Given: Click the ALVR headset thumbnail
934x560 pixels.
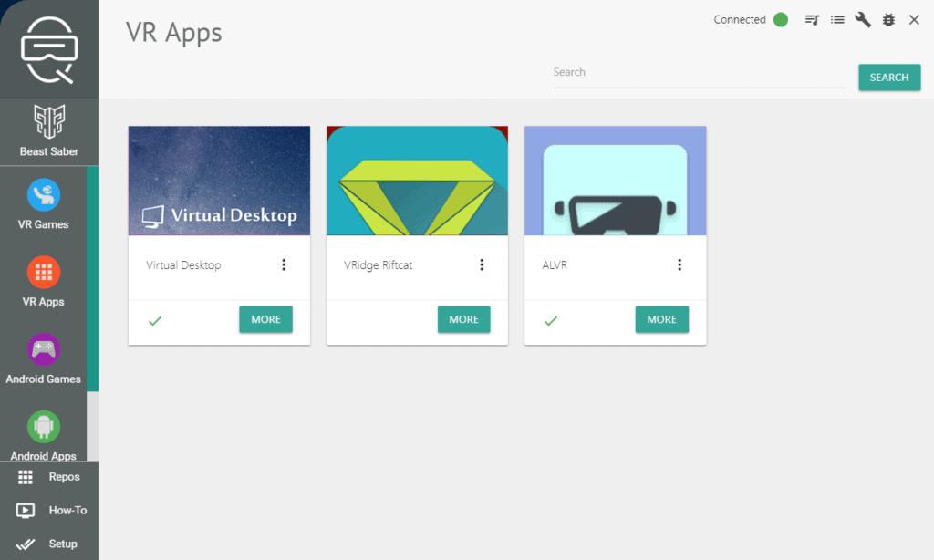Looking at the screenshot, I should point(616,181).
